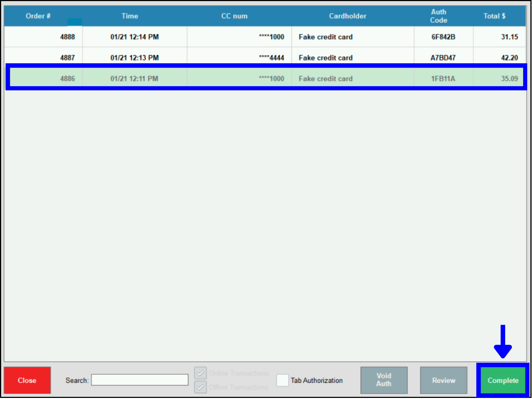
Task: Toggle the Offline Transactions checkbox
Action: (201, 387)
